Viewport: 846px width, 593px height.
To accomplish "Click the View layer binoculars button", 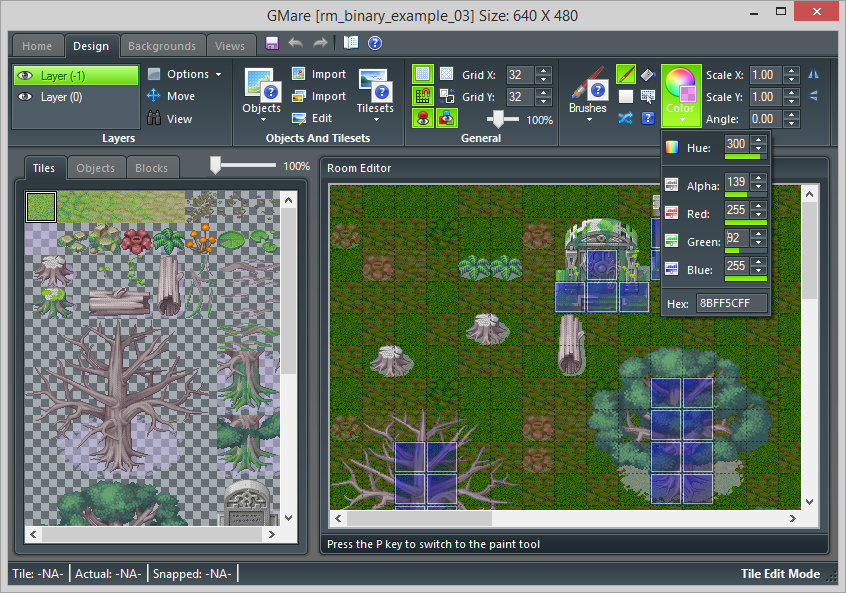I will (169, 119).
